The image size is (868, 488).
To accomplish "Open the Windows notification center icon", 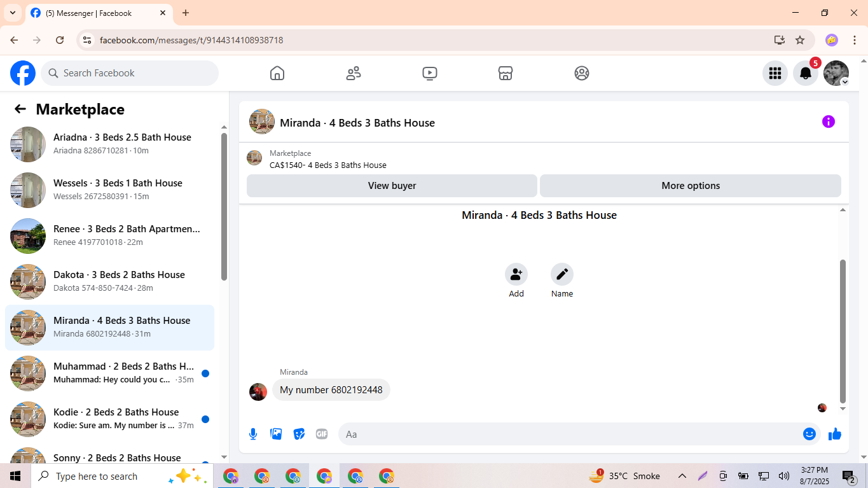I will point(848,476).
